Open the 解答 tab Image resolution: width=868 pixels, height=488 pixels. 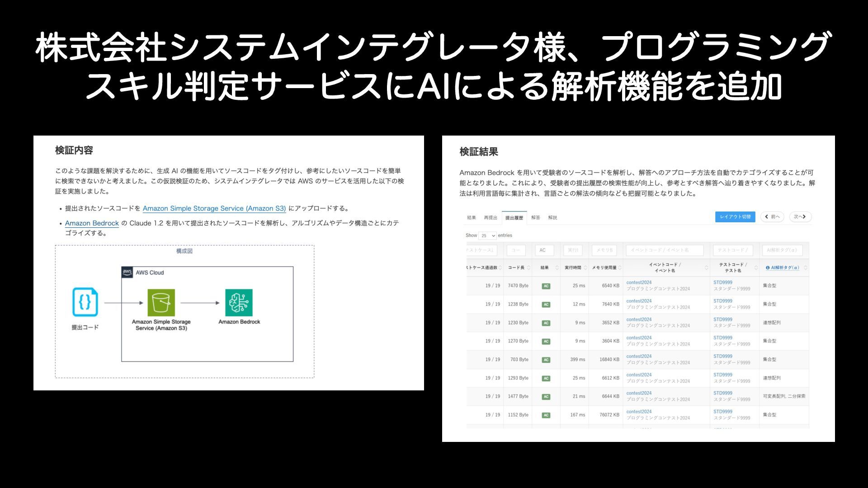coord(536,218)
